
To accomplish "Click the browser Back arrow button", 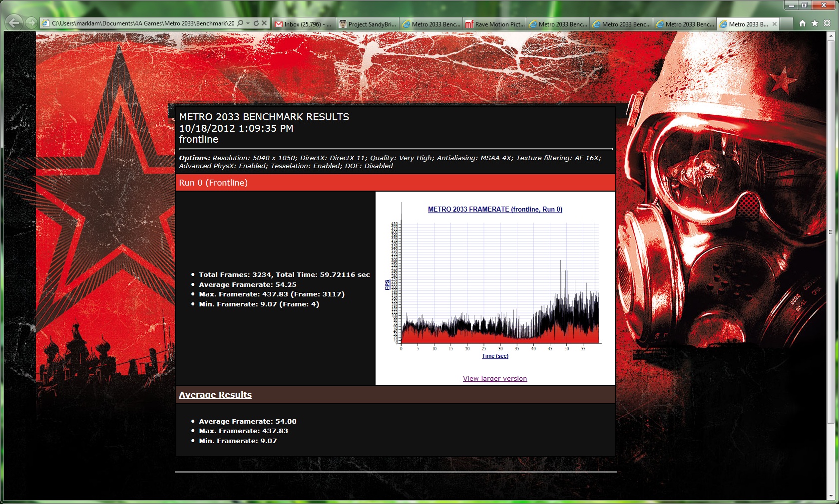I will point(14,23).
